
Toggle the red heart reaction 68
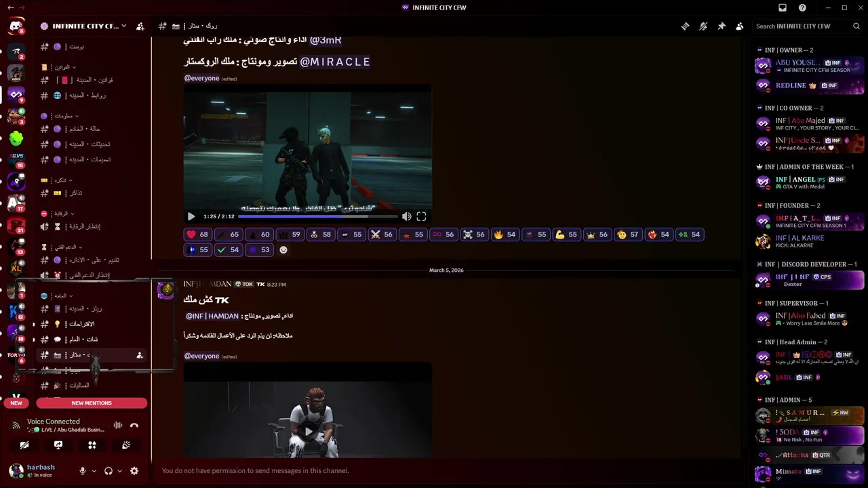coord(197,235)
